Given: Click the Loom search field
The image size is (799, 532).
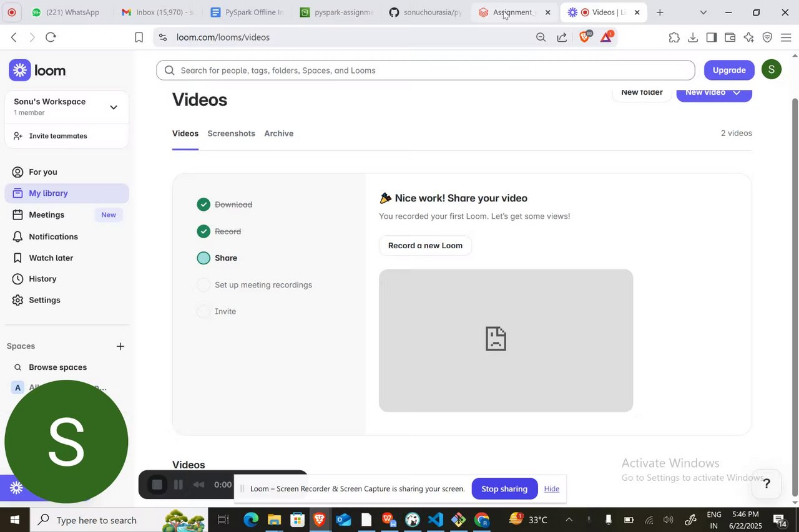Looking at the screenshot, I should click(425, 70).
